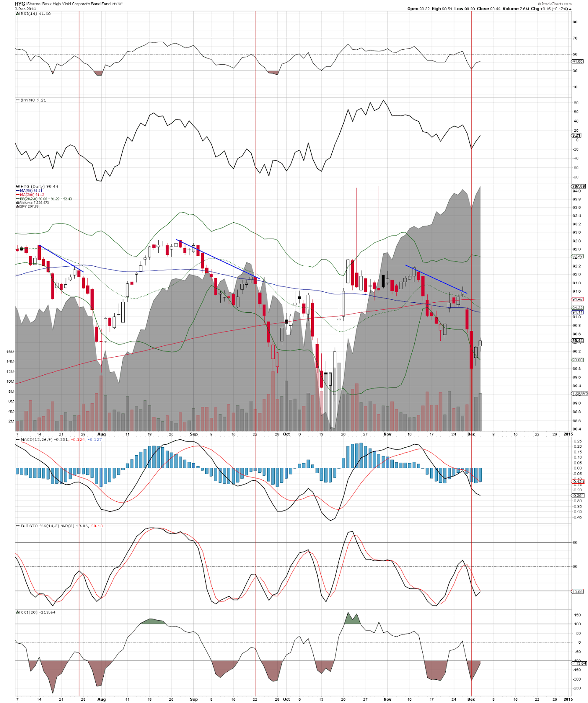
Task: Click the $NYMO 9.21 indicator label
Action: click(33, 100)
